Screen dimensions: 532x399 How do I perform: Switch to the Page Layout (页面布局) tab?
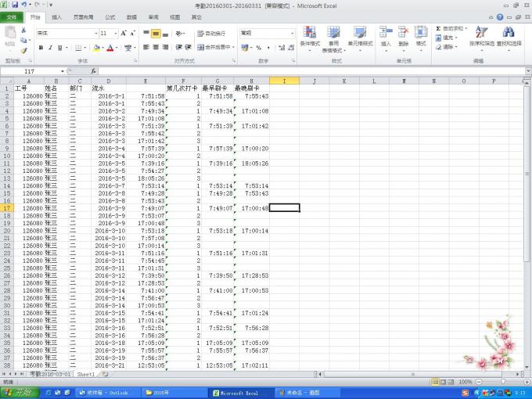coord(84,17)
